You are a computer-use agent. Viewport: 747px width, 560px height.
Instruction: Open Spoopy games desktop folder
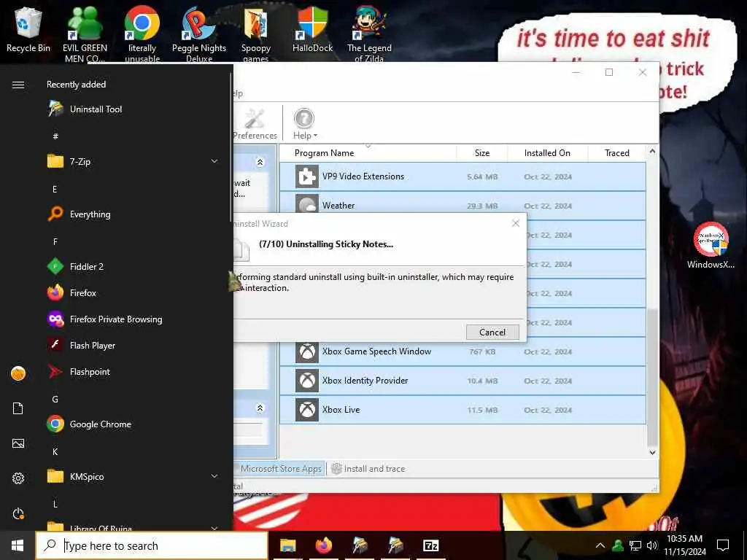[256, 34]
